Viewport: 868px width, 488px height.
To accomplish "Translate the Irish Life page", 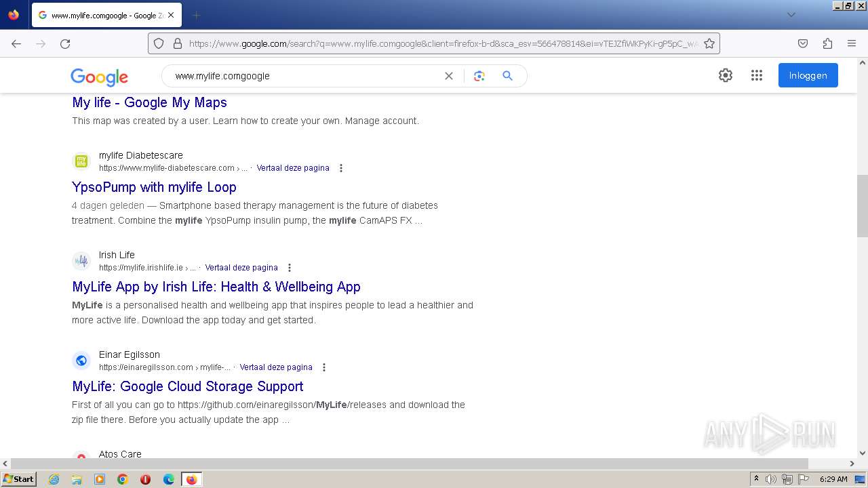I will point(241,268).
